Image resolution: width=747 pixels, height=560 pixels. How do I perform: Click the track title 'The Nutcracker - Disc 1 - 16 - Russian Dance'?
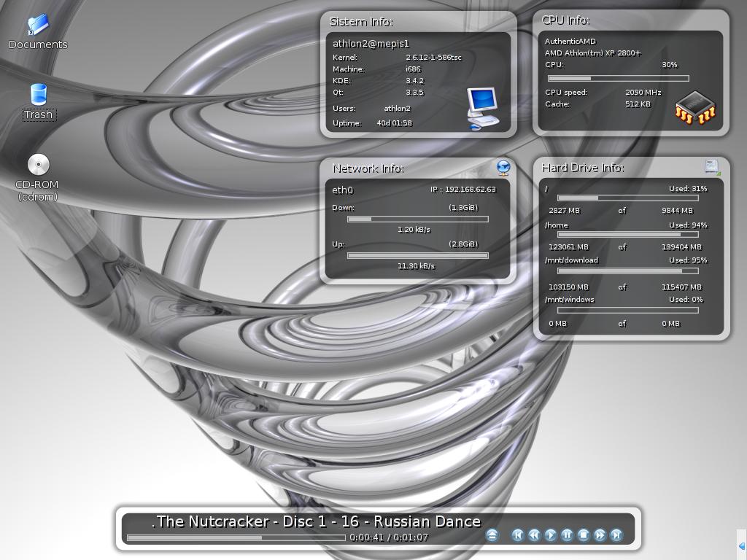[319, 521]
